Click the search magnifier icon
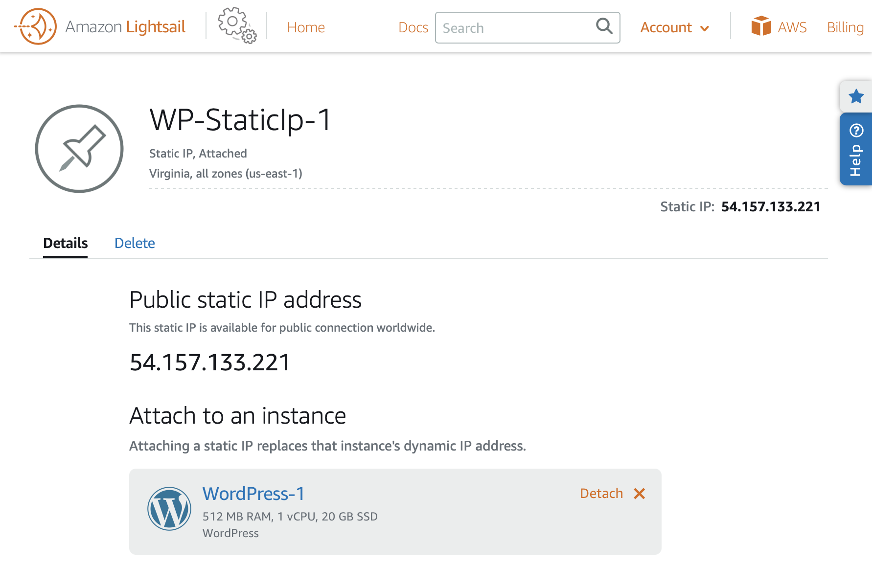The width and height of the screenshot is (872, 588). click(604, 27)
